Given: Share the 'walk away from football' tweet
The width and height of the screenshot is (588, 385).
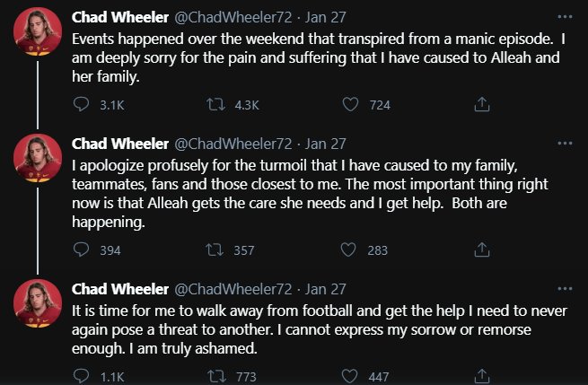Looking at the screenshot, I should (481, 377).
